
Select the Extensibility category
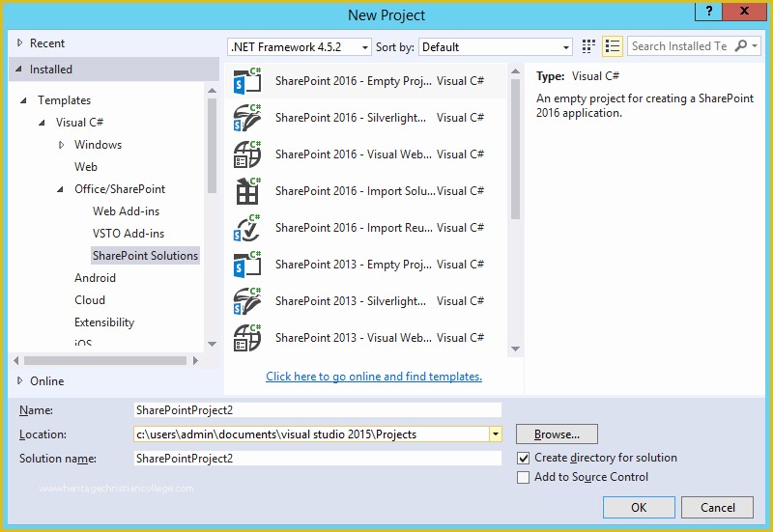(x=104, y=322)
